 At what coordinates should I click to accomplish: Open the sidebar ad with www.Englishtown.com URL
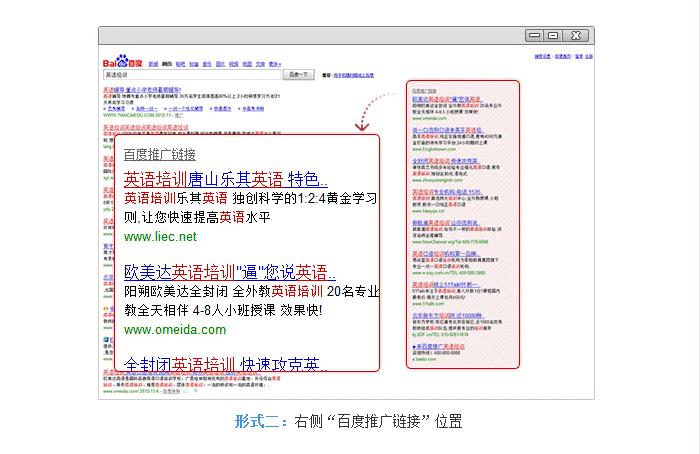[x=447, y=130]
